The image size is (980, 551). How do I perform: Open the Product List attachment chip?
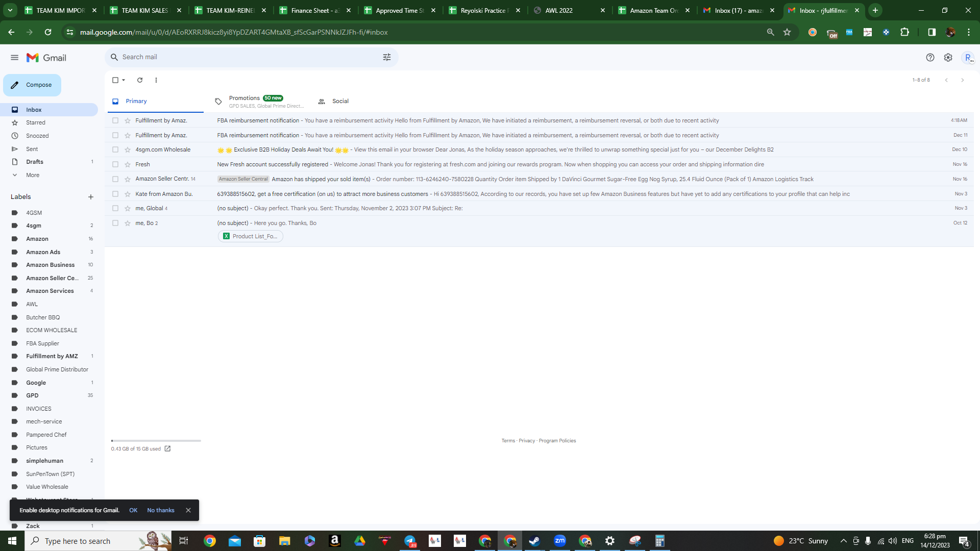[251, 236]
